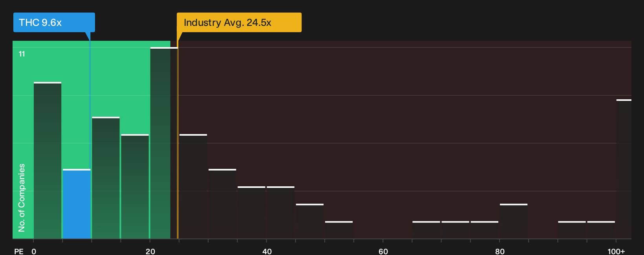Click the 'No. of Companies' axis title
The height and width of the screenshot is (255, 644).
(22, 198)
